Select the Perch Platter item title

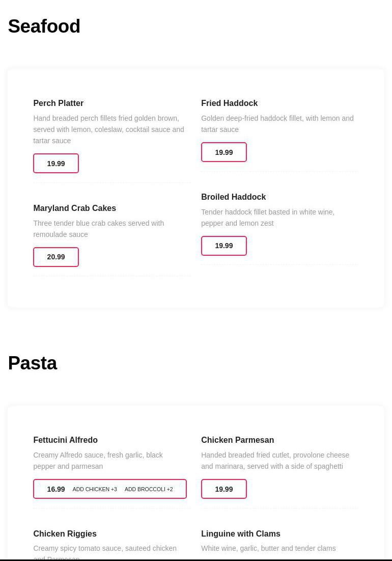(x=58, y=103)
